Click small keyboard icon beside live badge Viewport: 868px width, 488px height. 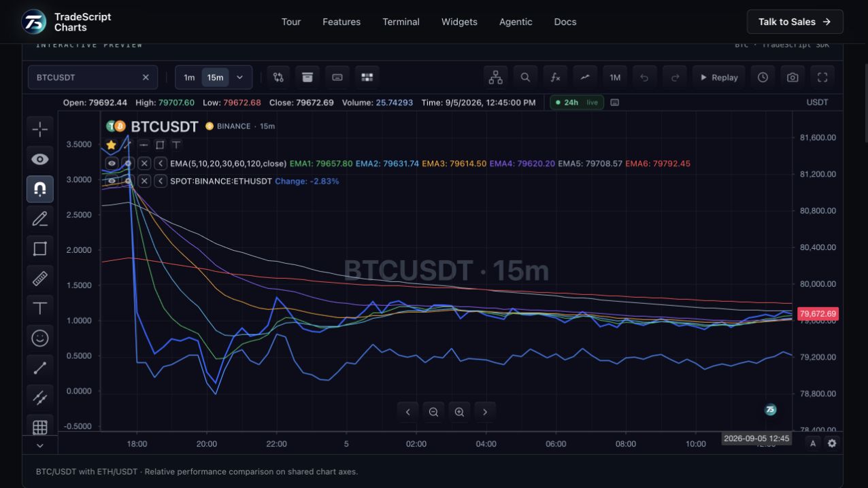[x=615, y=103]
